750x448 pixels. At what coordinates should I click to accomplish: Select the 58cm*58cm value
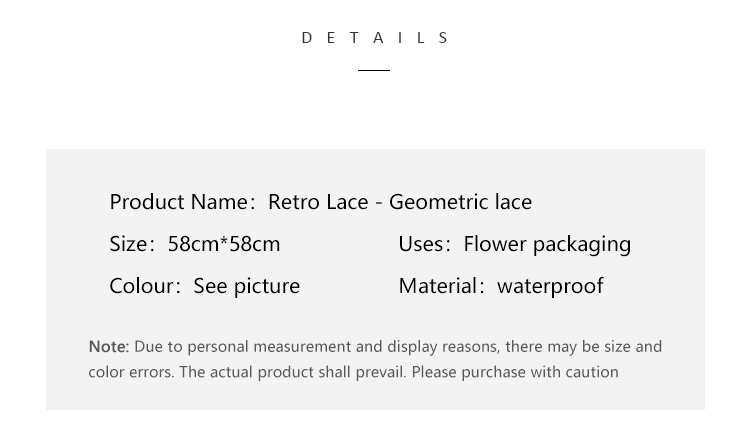point(224,244)
